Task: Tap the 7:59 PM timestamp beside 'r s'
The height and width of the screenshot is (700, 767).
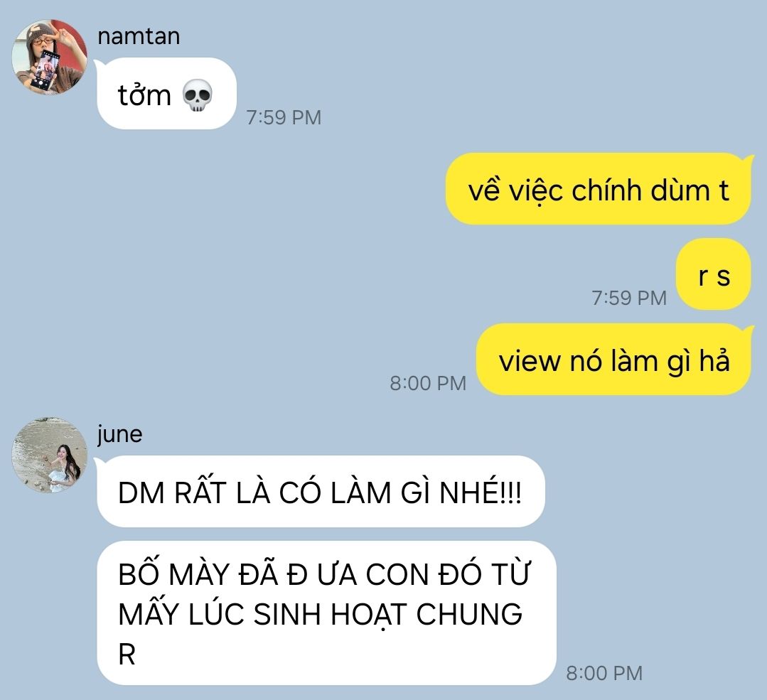Action: 629,298
